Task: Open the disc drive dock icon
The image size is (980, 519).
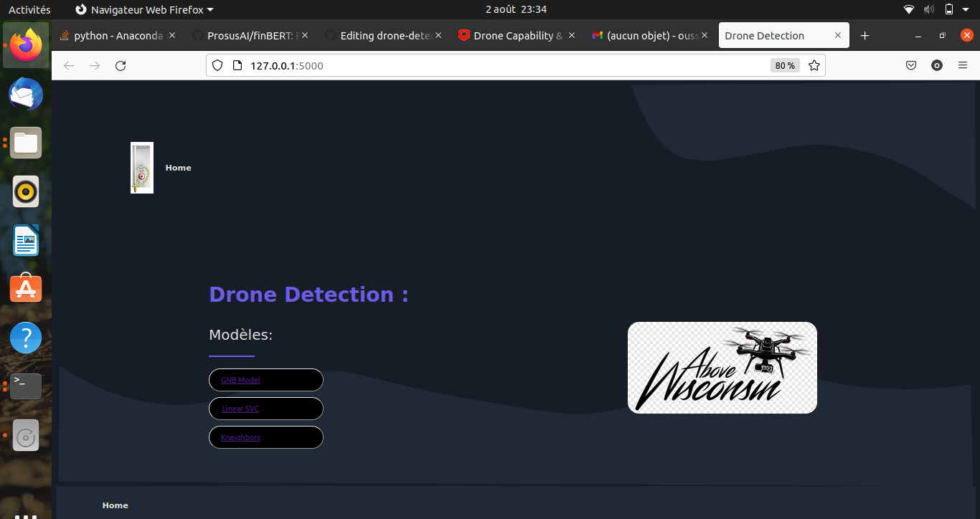Action: pos(26,435)
